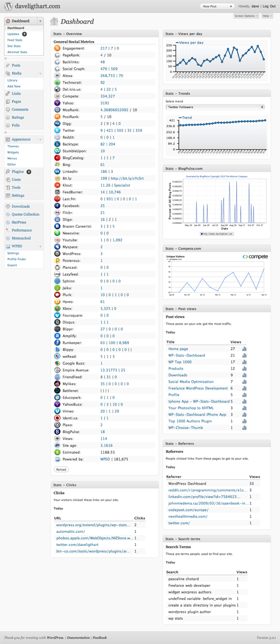Image resolution: width=280 pixels, height=644 pixels.
Task: Click the Log Out link
Action: pyautogui.click(x=269, y=6)
